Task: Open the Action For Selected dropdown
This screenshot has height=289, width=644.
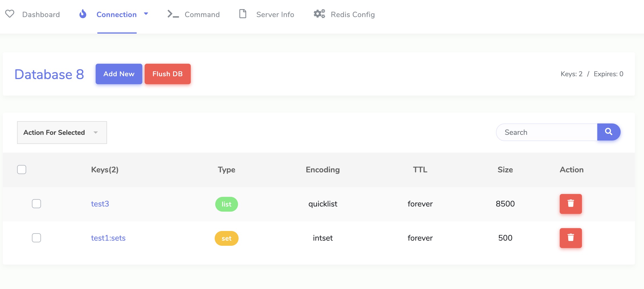Action: 62,133
